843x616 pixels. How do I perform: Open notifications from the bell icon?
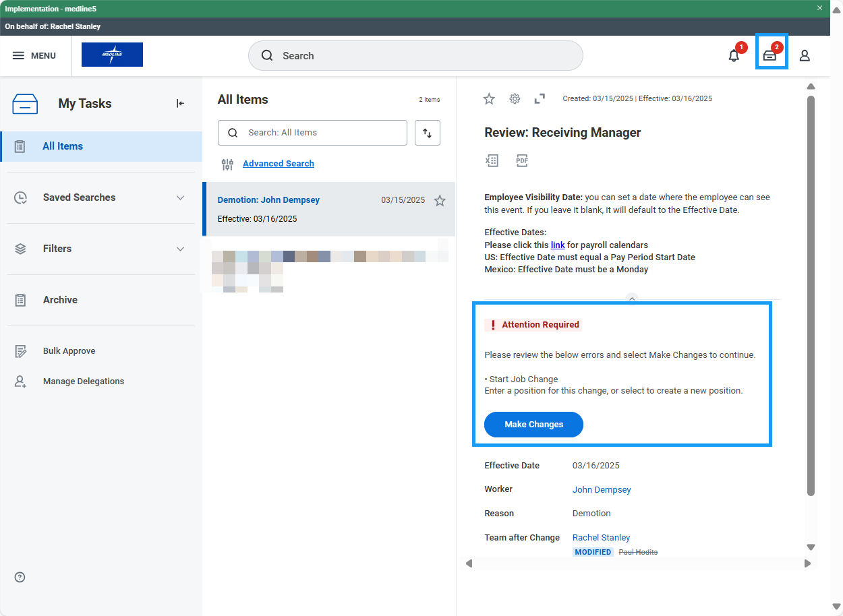(734, 56)
